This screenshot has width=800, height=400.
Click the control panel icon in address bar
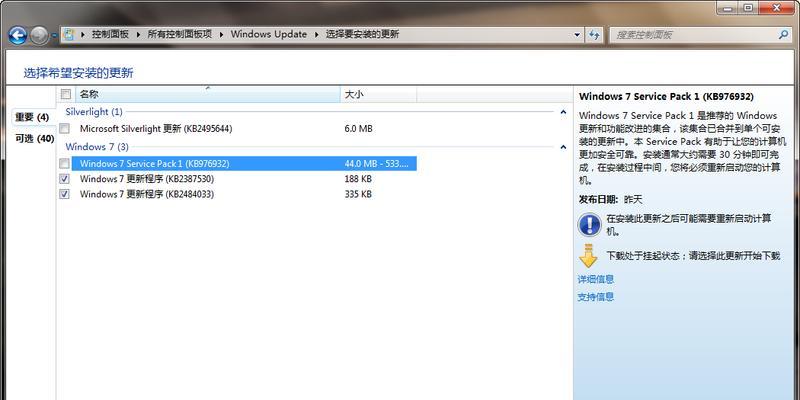(68, 35)
